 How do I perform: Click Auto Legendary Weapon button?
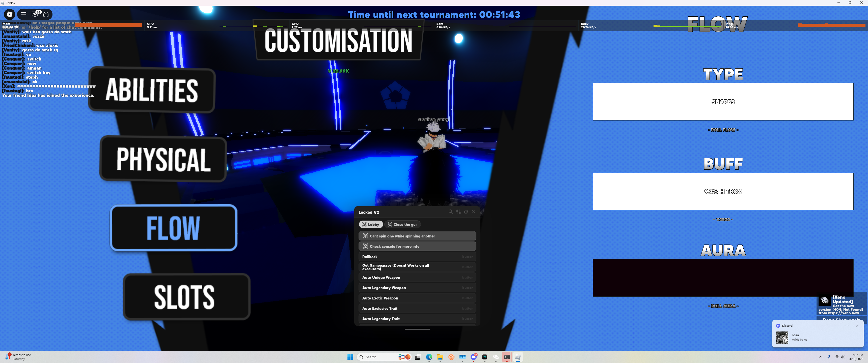click(417, 288)
